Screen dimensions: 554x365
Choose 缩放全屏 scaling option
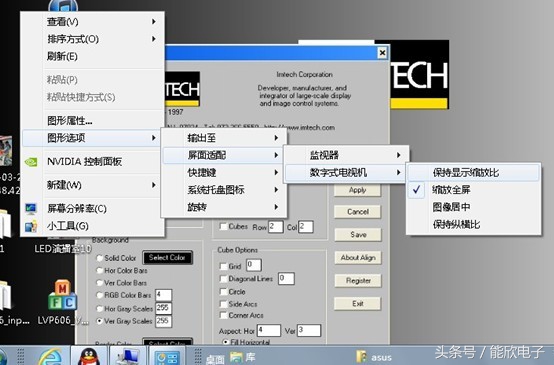click(473, 190)
